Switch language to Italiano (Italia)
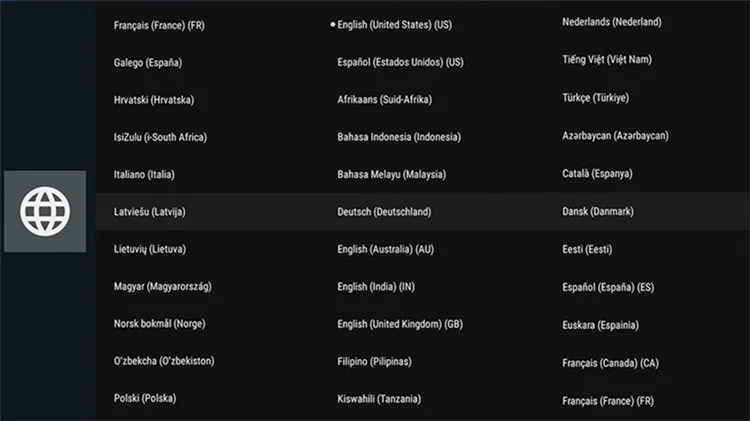 click(144, 174)
